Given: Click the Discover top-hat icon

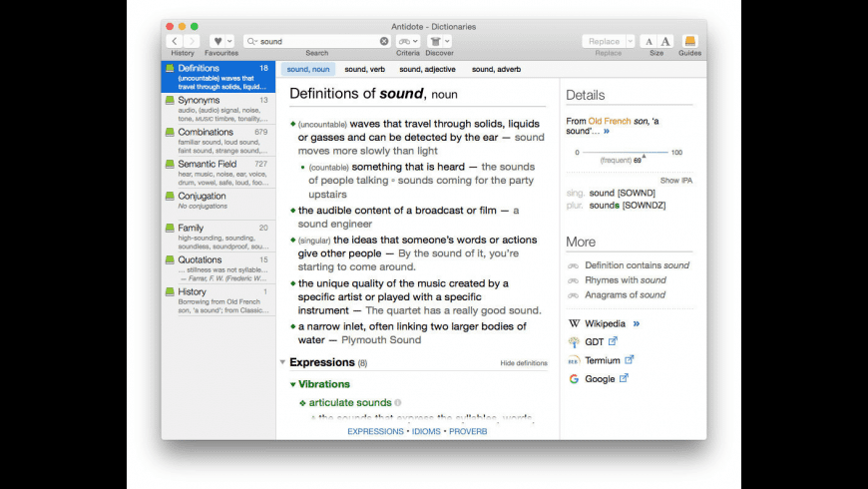Looking at the screenshot, I should pyautogui.click(x=436, y=41).
